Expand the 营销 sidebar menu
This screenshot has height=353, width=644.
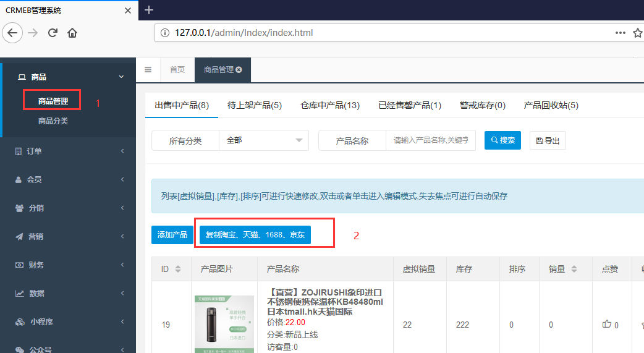[68, 236]
